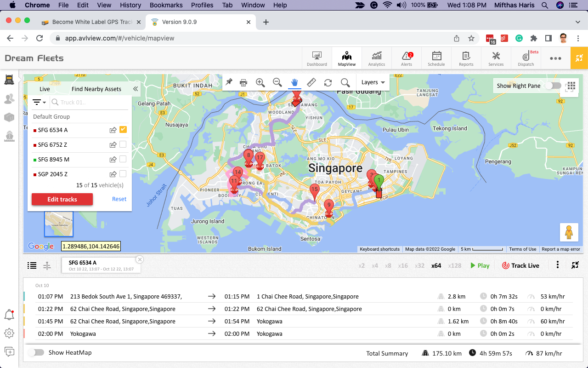Select the Pin tool on the map toolbar

[x=229, y=82]
